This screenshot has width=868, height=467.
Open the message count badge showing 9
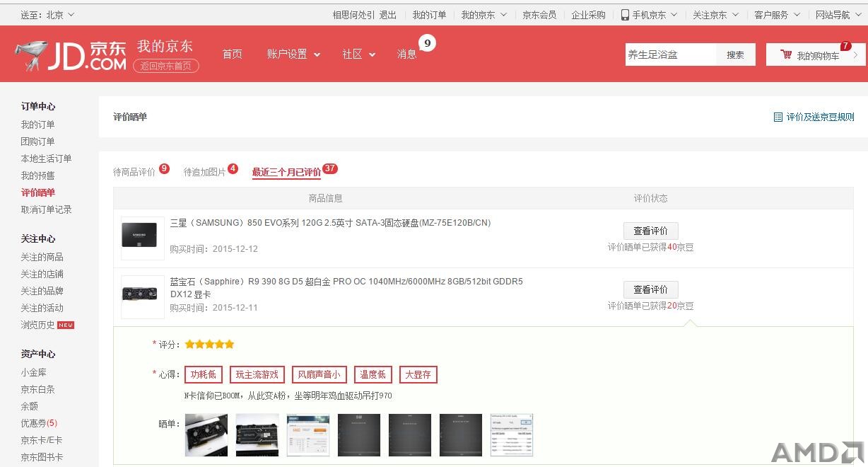pyautogui.click(x=427, y=43)
